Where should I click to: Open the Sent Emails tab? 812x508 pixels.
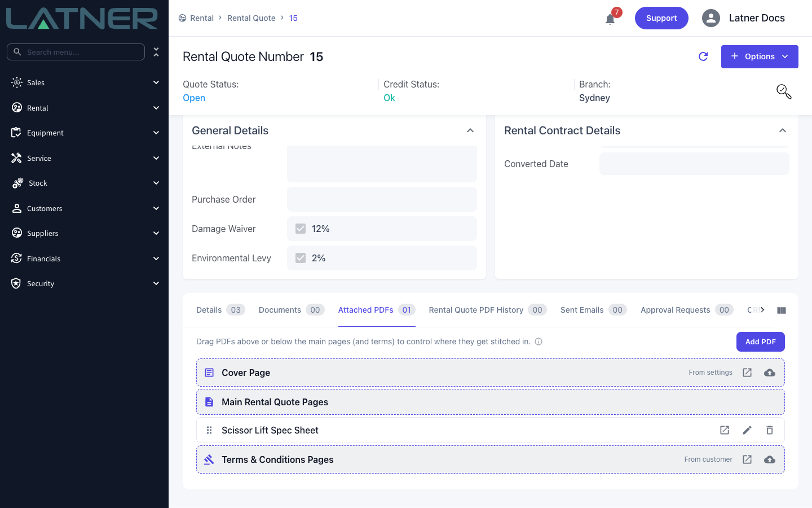pos(594,310)
